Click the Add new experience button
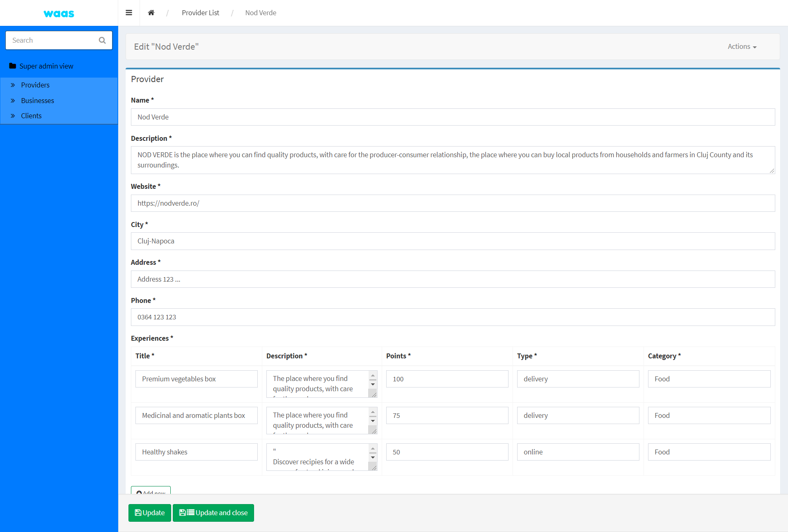Image resolution: width=788 pixels, height=532 pixels. 151,491
